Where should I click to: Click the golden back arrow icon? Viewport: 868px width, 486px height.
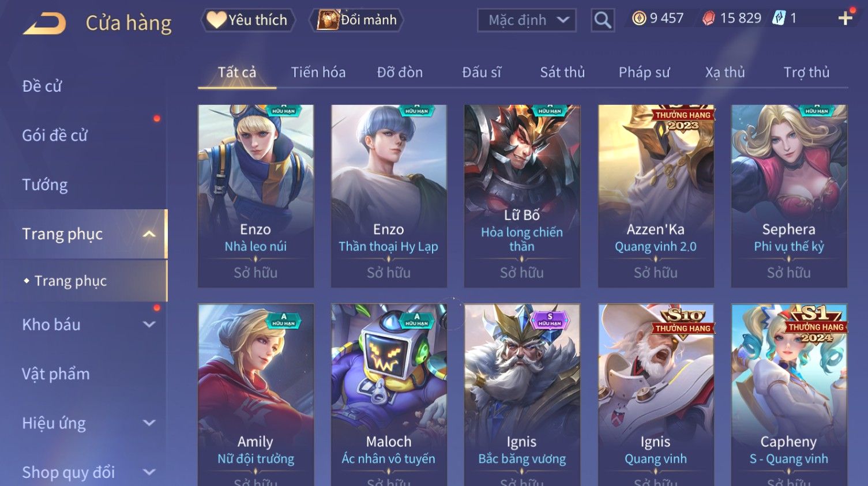coord(44,24)
